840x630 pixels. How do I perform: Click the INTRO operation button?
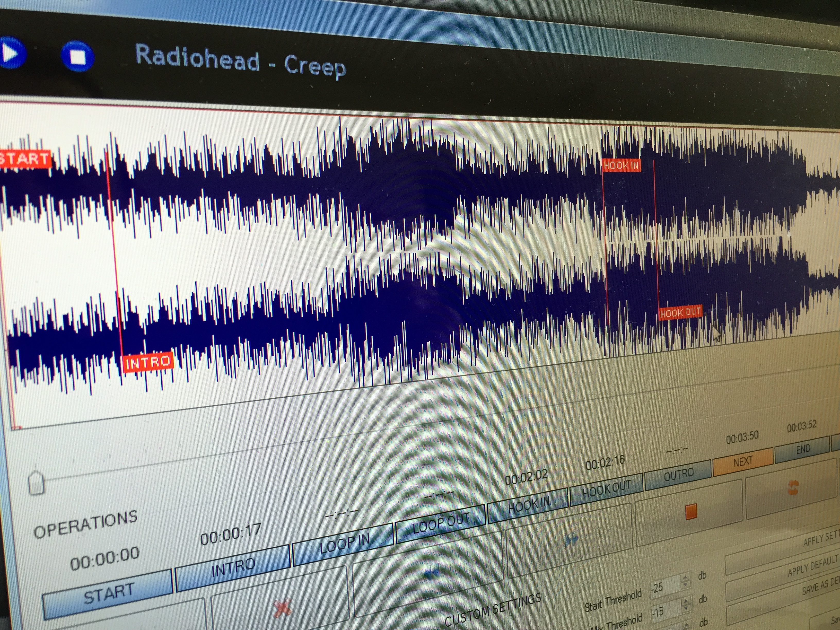(233, 568)
